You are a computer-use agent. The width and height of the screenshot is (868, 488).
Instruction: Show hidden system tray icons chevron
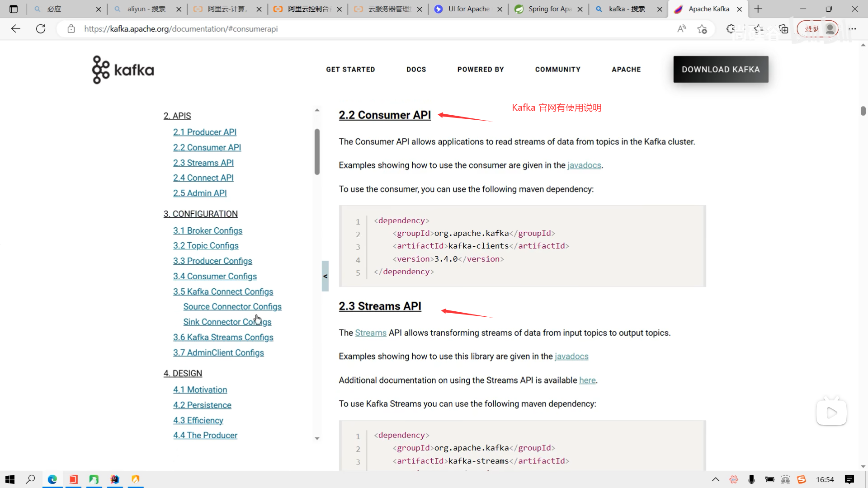pyautogui.click(x=715, y=479)
